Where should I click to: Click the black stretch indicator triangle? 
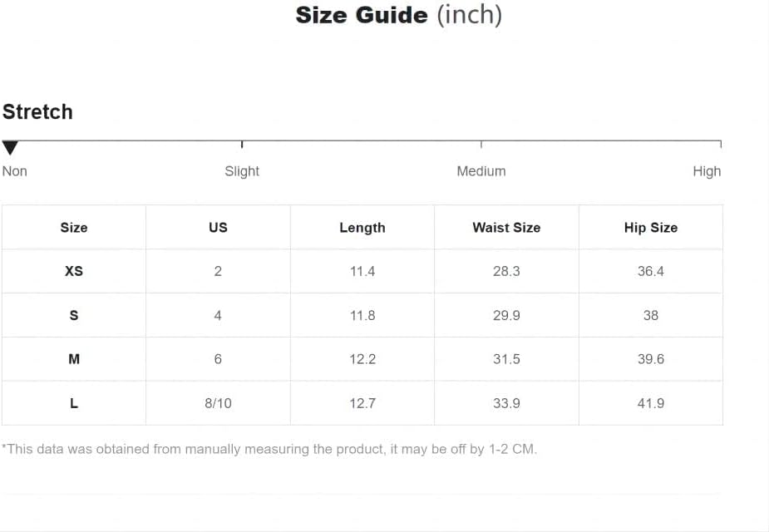[x=10, y=148]
